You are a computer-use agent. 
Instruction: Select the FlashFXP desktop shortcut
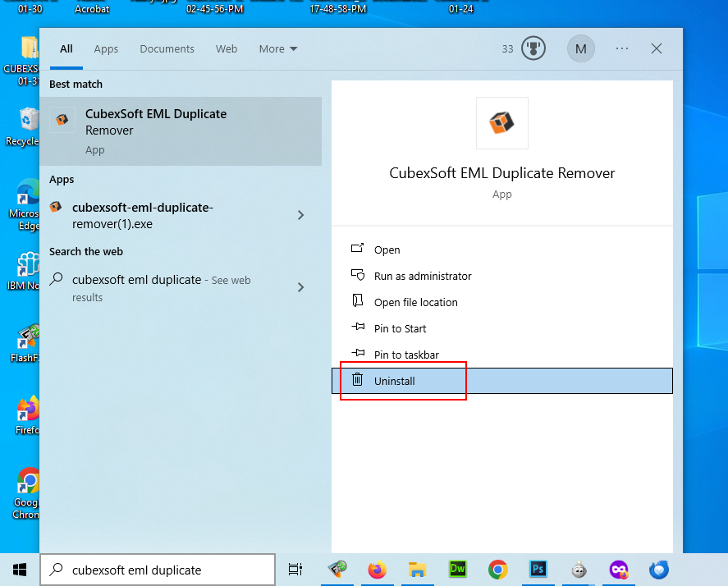point(25,344)
